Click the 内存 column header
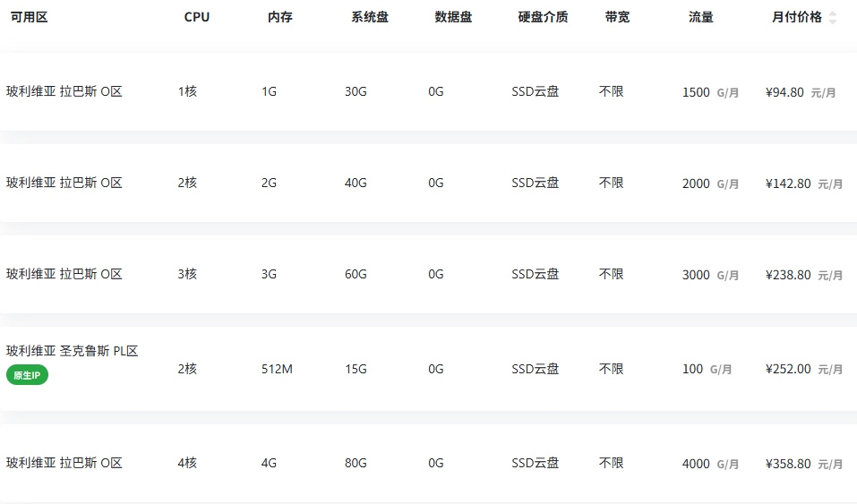857x504 pixels. click(280, 17)
